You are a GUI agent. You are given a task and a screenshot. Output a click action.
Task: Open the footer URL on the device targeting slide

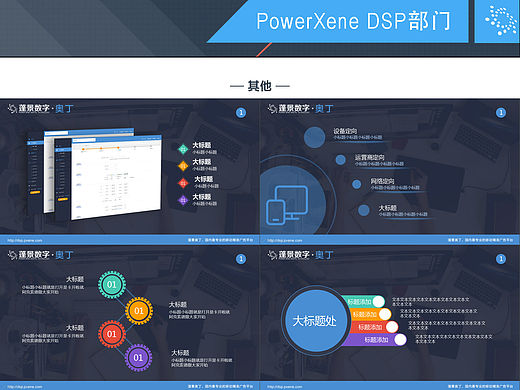[x=285, y=240]
